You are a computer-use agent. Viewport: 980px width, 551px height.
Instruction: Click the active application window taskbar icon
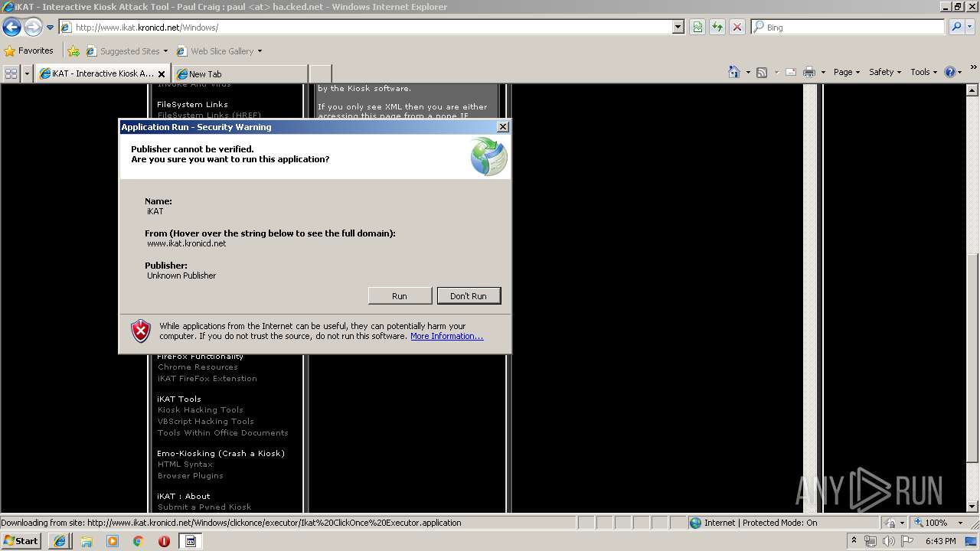click(x=191, y=541)
